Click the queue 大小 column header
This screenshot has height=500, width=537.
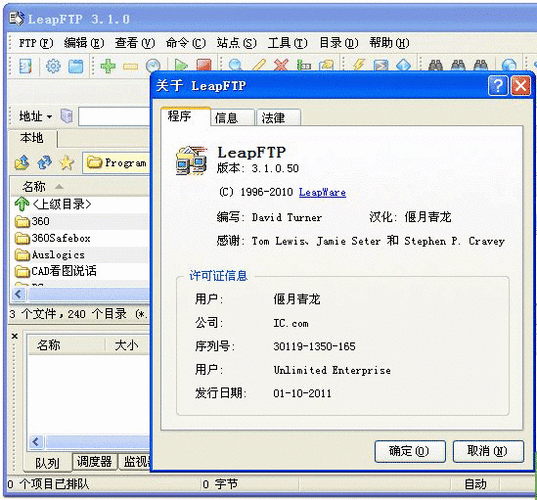[127, 345]
